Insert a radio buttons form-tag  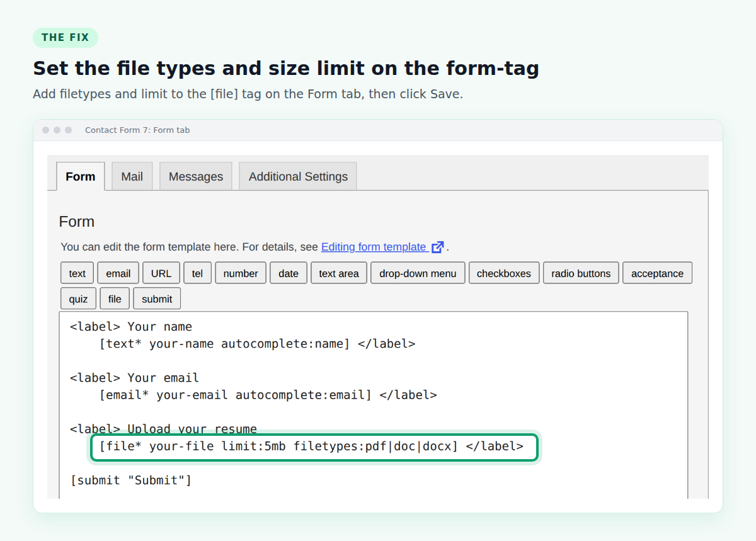coord(581,273)
